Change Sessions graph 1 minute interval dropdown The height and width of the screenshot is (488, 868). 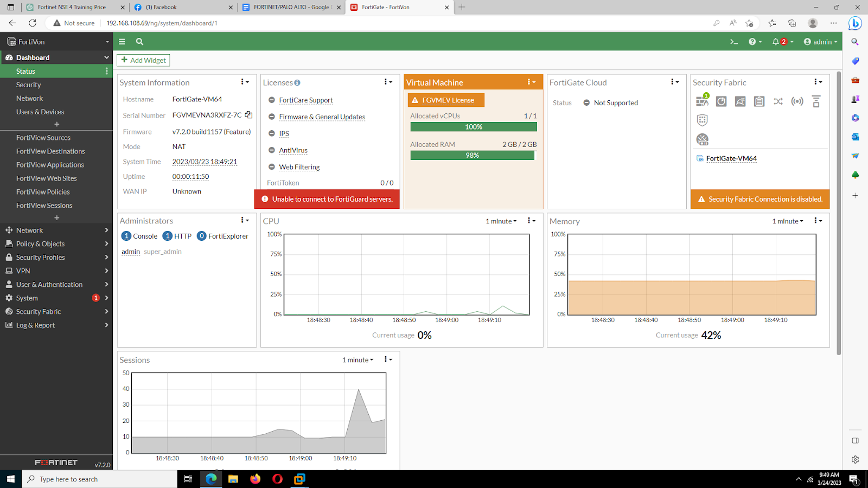click(x=358, y=360)
